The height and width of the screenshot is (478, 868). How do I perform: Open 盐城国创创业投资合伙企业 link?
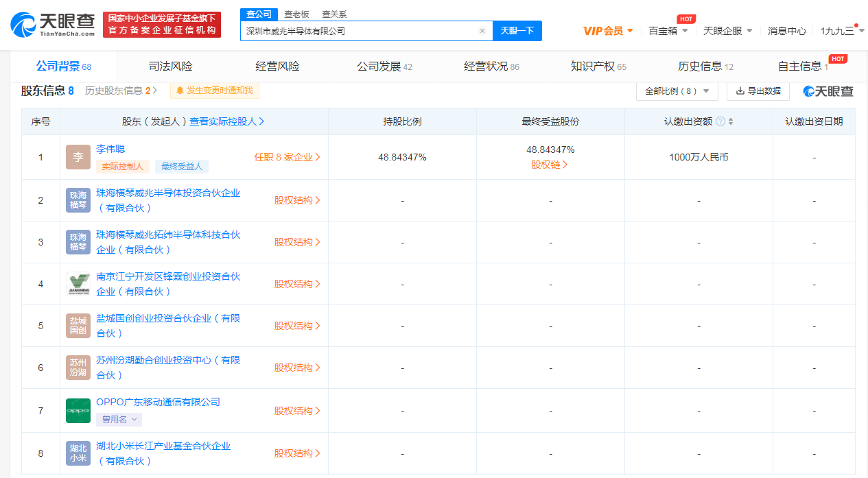click(168, 326)
